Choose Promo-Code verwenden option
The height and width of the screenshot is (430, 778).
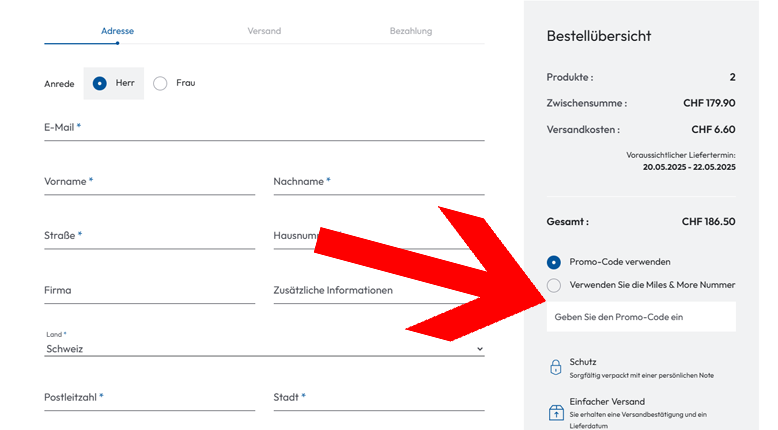(554, 262)
